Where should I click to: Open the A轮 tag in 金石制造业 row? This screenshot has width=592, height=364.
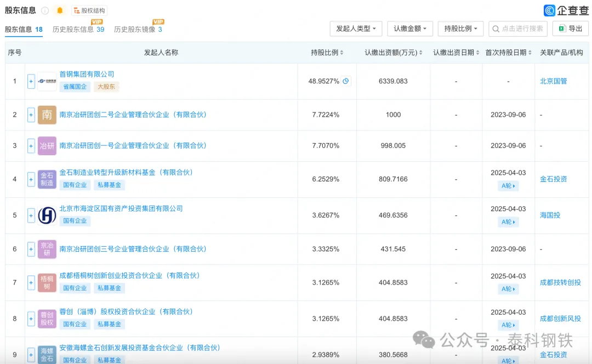[508, 186]
